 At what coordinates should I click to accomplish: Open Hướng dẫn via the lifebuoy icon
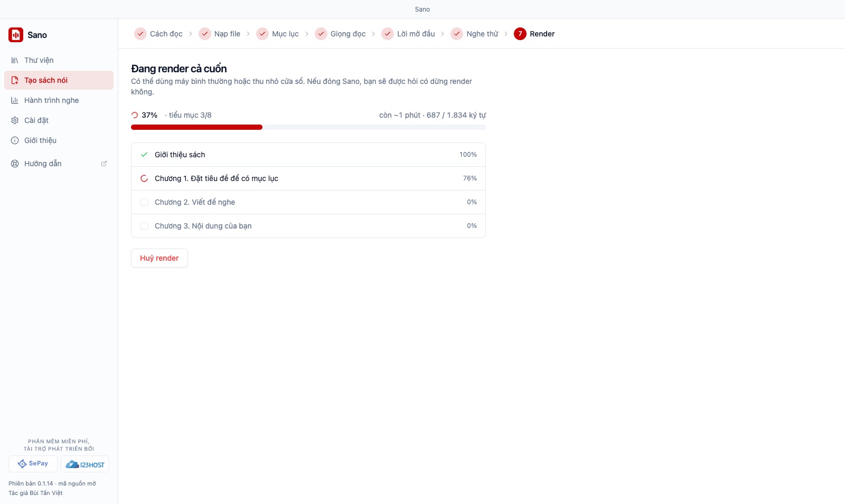click(15, 164)
